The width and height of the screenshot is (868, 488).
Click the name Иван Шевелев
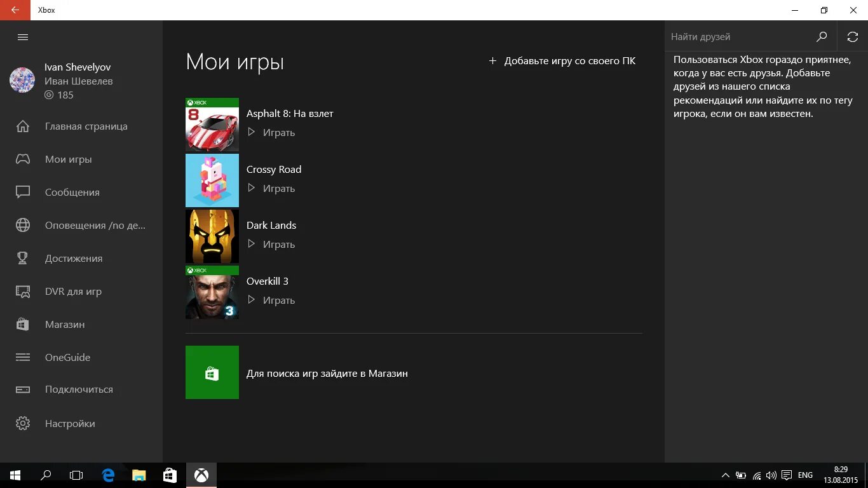pos(79,81)
